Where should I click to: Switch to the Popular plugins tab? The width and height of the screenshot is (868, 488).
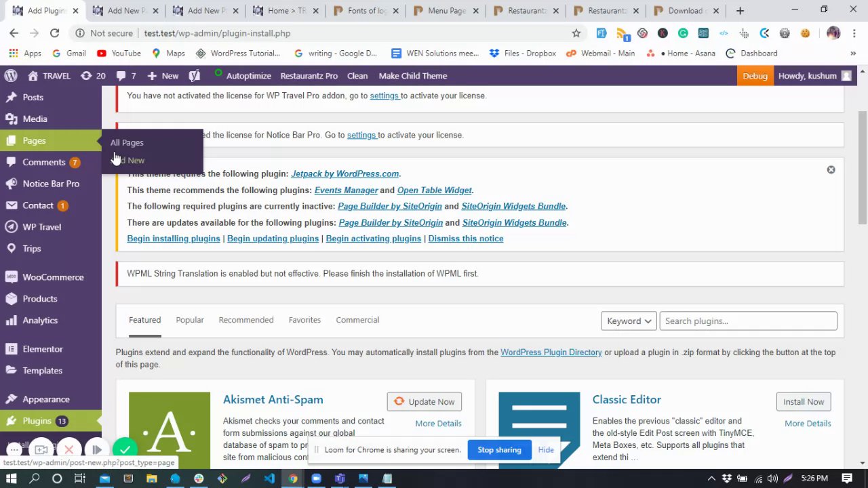(190, 320)
